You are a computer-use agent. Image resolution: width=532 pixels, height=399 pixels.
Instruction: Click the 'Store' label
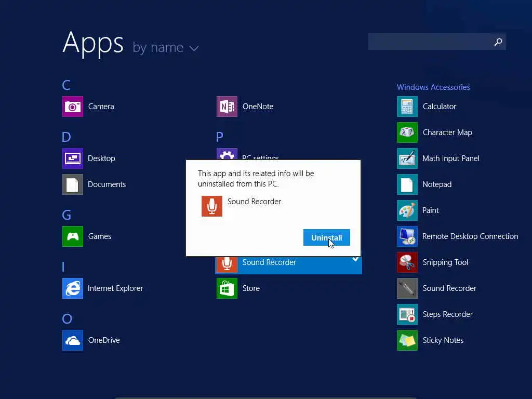(251, 288)
